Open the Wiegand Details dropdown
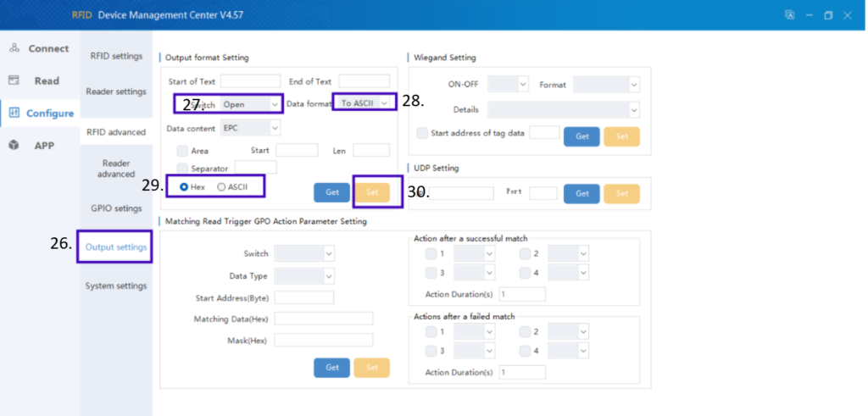Screen dimensions: 868x416 tap(564, 109)
